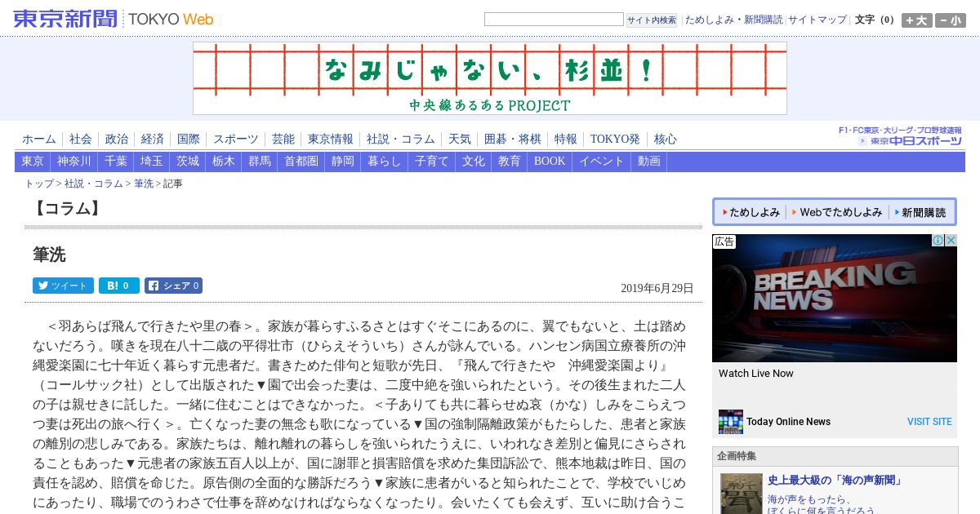The width and height of the screenshot is (980, 514).
Task: Select the 千葉 regional tab
Action: tap(116, 162)
